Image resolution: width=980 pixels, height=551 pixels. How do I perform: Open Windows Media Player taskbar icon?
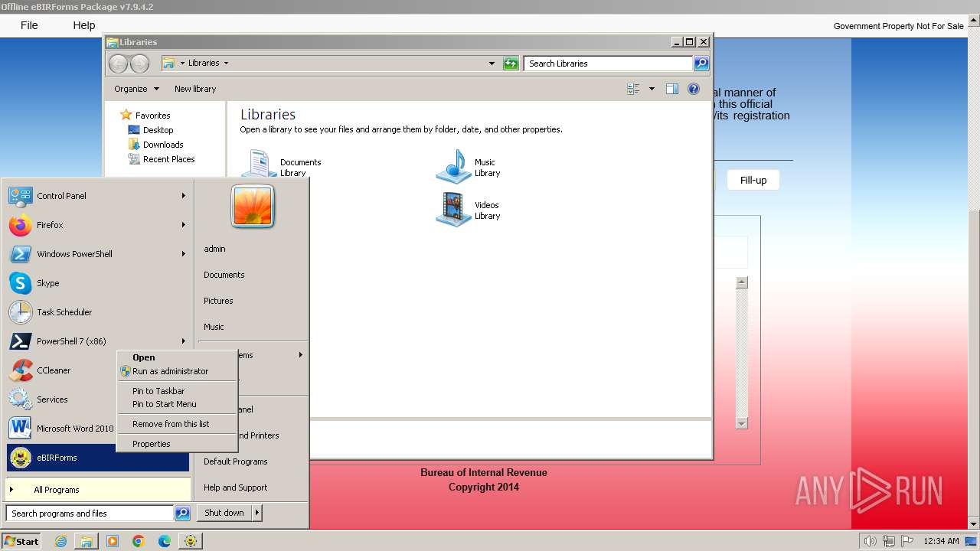113,541
